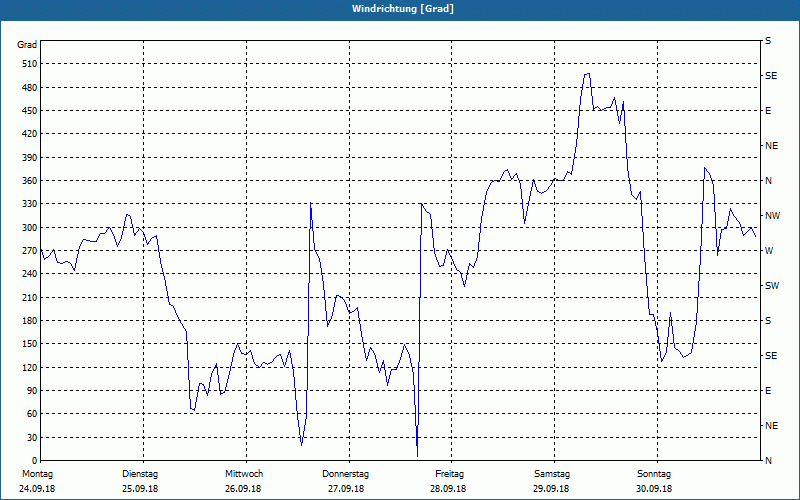This screenshot has height=500, width=800.
Task: Click the chart title 'Windrichtung [Grad]'
Action: coord(403,9)
